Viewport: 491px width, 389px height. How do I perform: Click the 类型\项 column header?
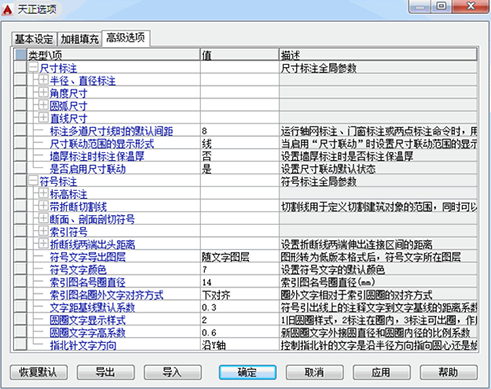coord(113,55)
